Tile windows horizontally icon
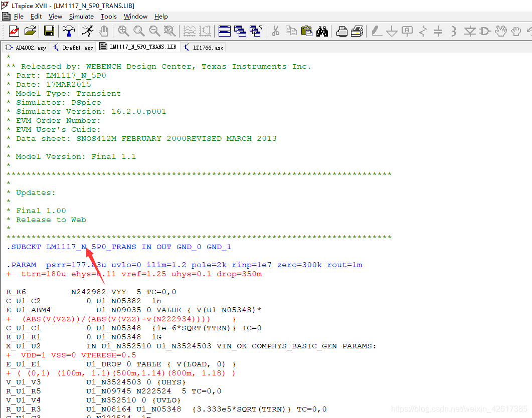 225,31
